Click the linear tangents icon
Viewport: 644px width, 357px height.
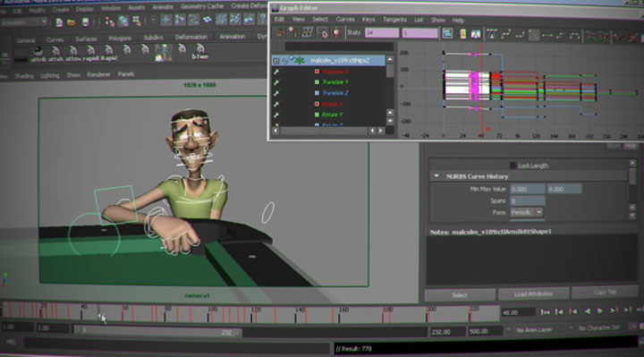click(533, 36)
